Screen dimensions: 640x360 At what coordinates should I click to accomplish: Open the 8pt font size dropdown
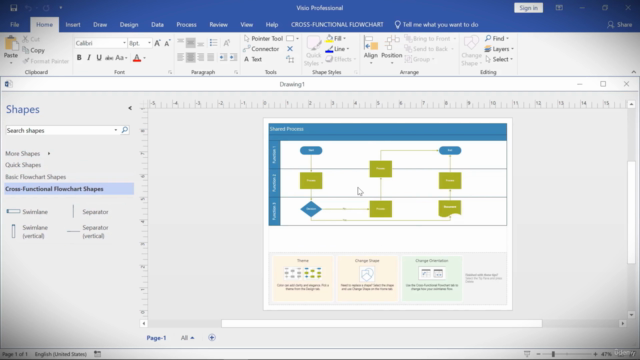tap(149, 43)
